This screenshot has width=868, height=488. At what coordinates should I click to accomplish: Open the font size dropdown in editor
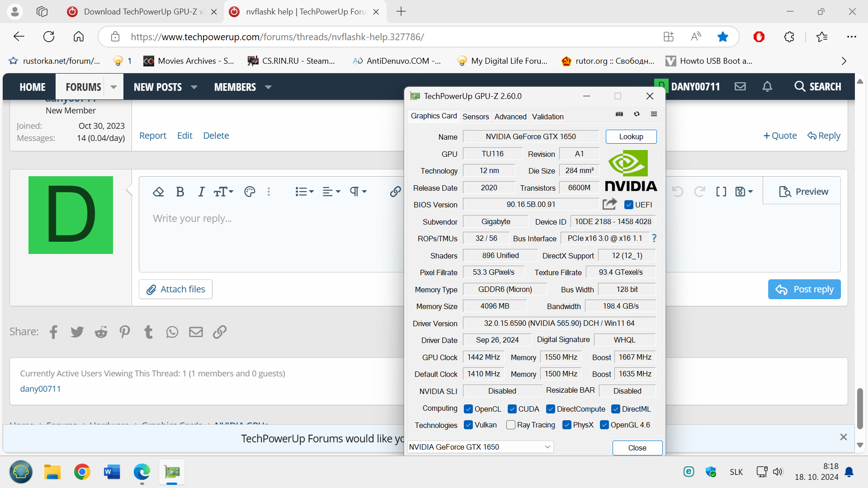coord(223,192)
